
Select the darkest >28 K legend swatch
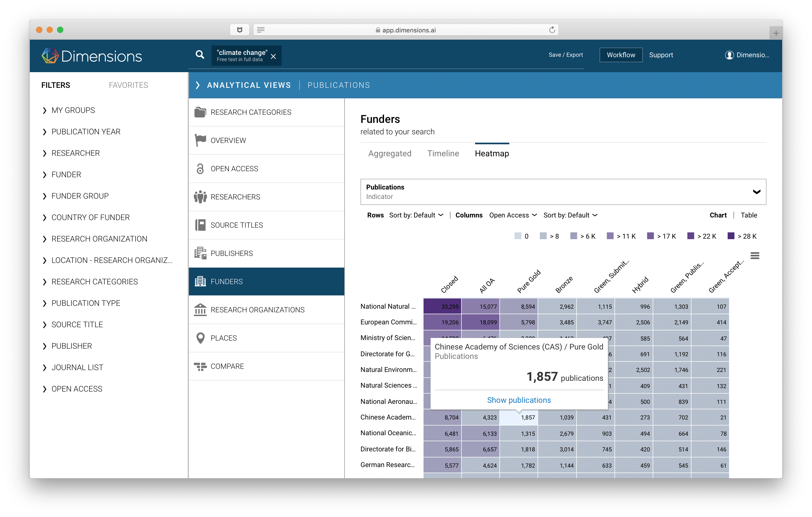click(x=731, y=236)
